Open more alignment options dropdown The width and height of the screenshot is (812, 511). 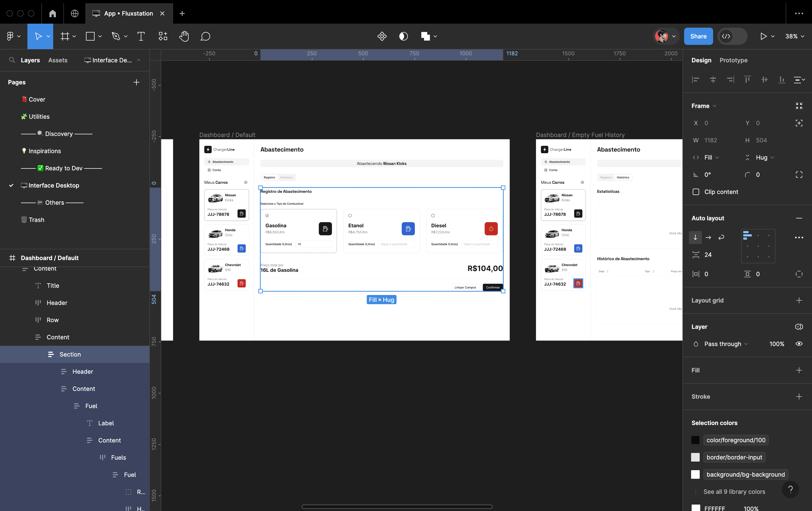click(x=799, y=80)
